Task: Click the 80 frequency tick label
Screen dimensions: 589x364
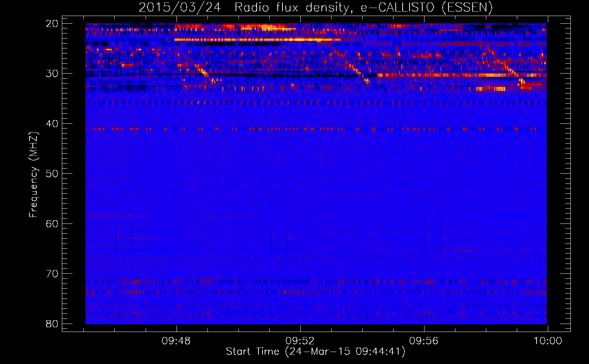Action: [52, 324]
